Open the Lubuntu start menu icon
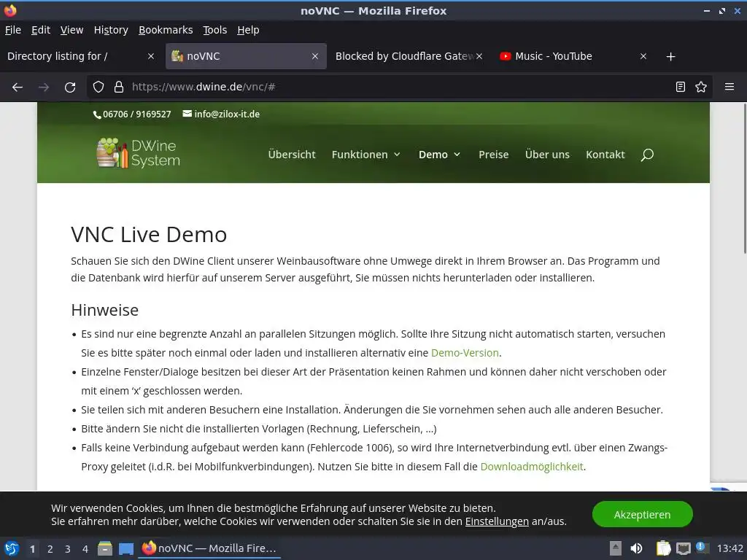Viewport: 747px width, 560px height. pyautogui.click(x=12, y=548)
